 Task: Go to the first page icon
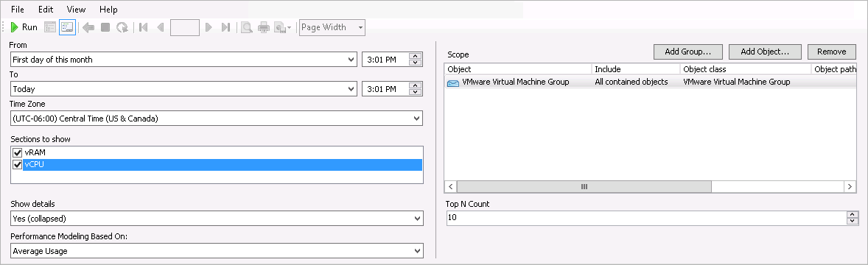click(x=144, y=27)
